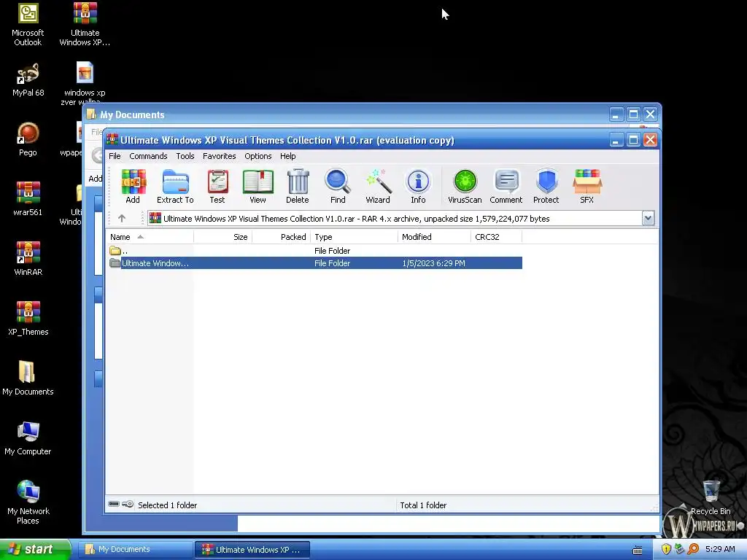Click the key icon in status bar
747x560 pixels.
[x=128, y=505]
